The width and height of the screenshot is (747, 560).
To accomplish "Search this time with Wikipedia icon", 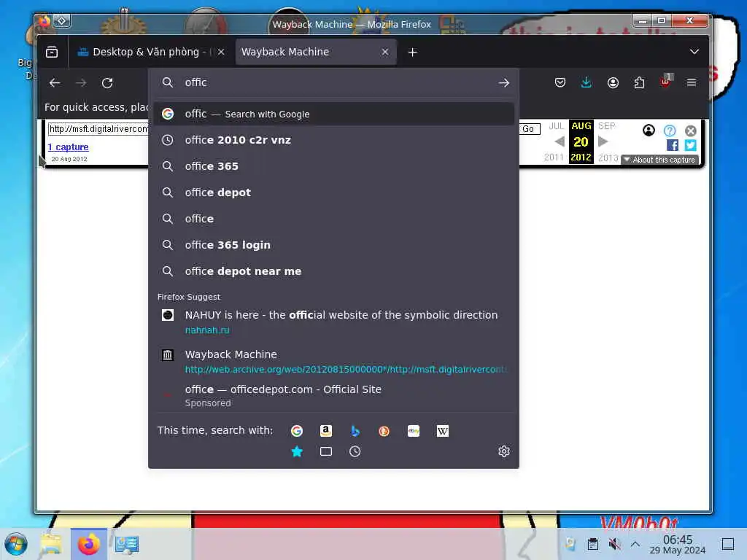I will point(443,431).
